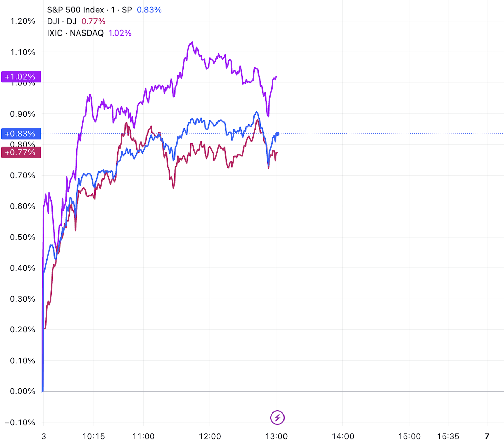504x445 pixels.
Task: Click the 10:15 time axis label
Action: [x=93, y=436]
